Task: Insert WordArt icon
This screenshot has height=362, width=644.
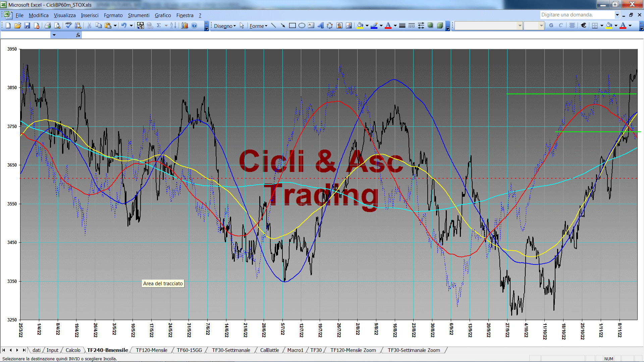Action: click(321, 25)
